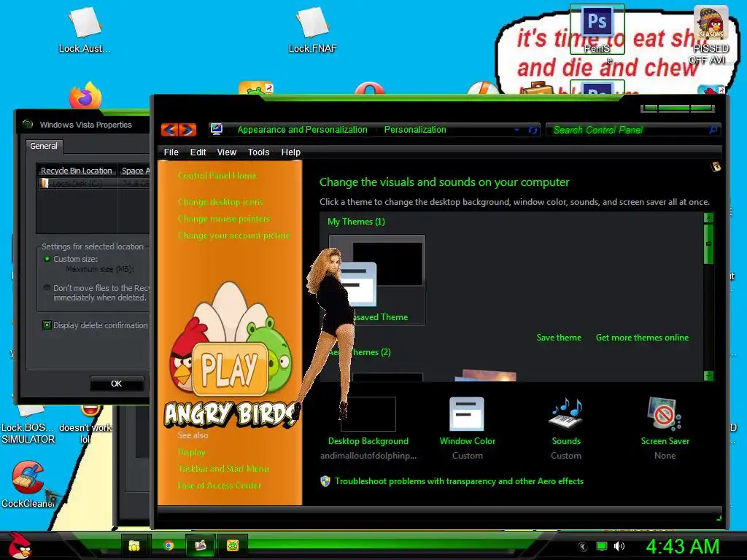The image size is (747, 560).
Task: Open the File menu
Action: 171,152
